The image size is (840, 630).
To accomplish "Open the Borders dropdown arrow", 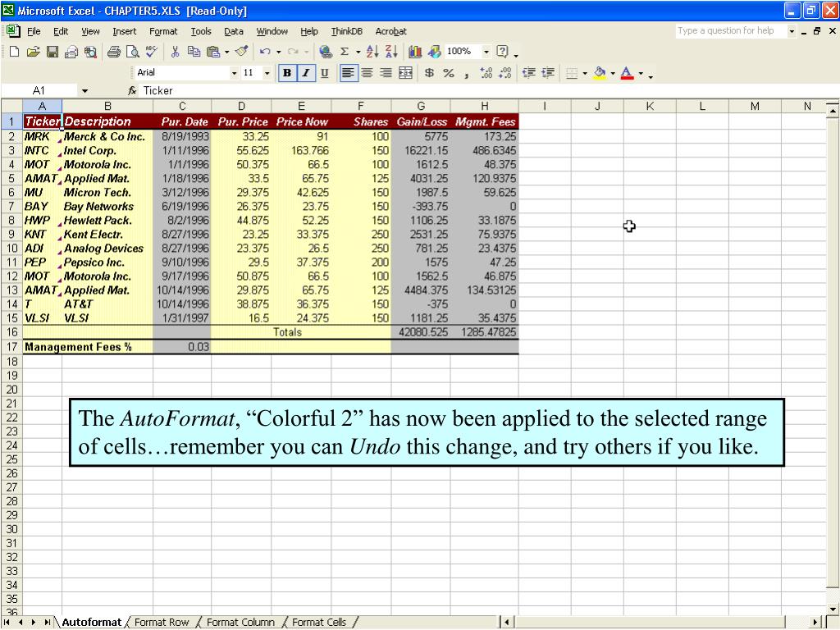I will [584, 73].
